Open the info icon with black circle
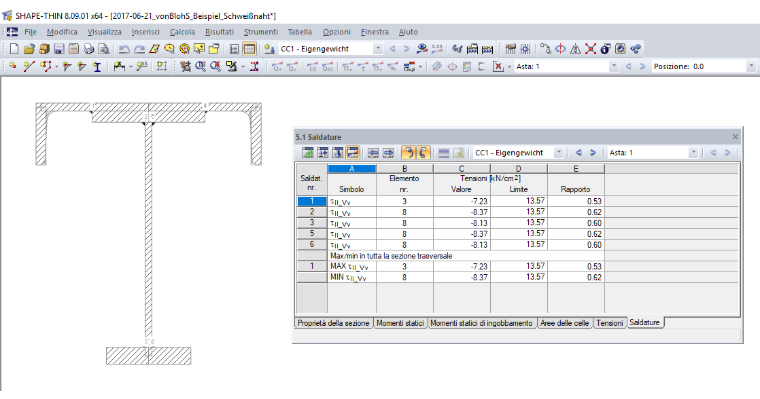 605,48
